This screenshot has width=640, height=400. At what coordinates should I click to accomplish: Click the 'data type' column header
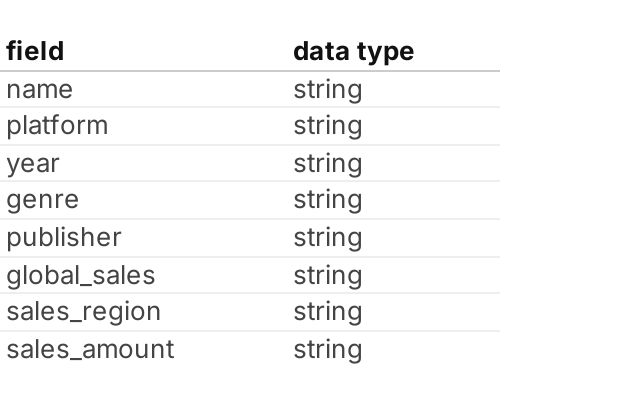pos(352,52)
